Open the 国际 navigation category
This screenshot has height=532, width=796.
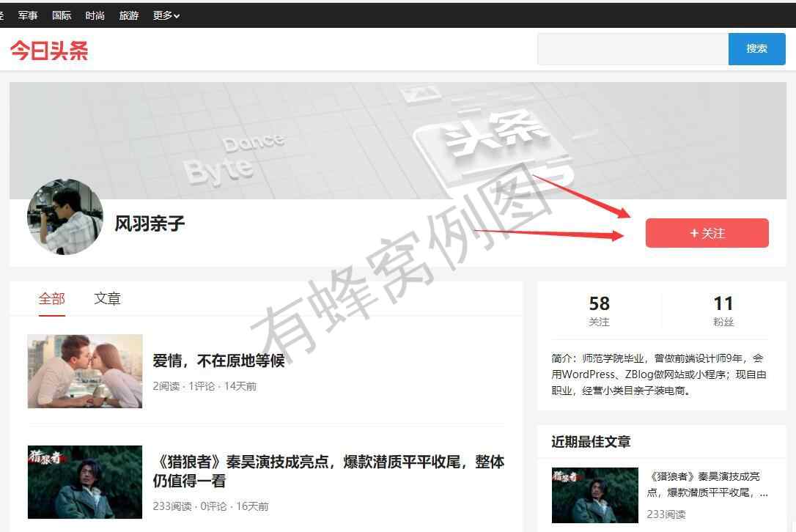(62, 15)
